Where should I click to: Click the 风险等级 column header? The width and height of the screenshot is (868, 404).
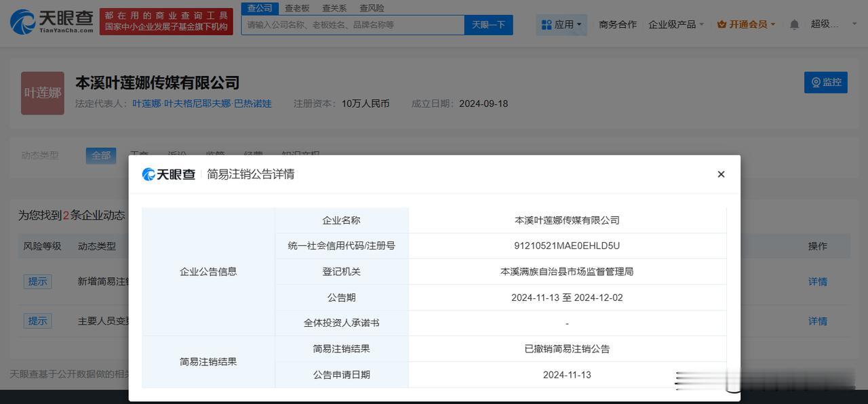pyautogui.click(x=42, y=246)
